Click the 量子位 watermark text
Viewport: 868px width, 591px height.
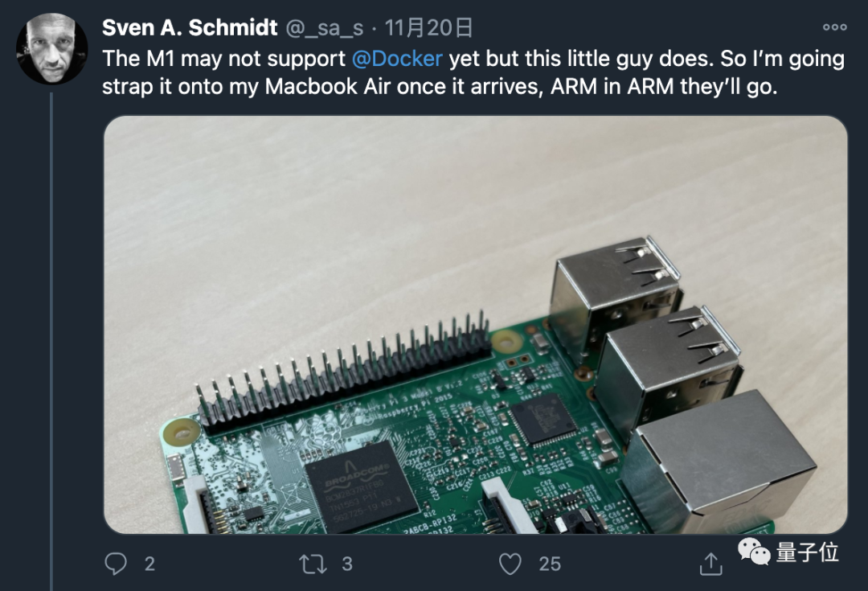pos(807,552)
